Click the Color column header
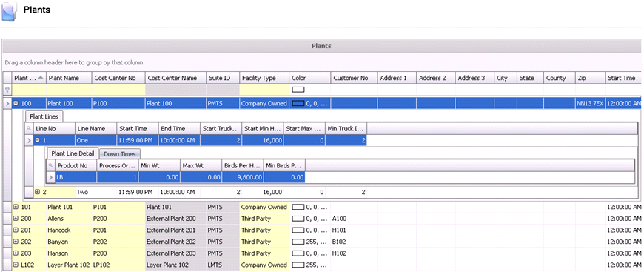This screenshot has width=644, height=272. (x=309, y=78)
